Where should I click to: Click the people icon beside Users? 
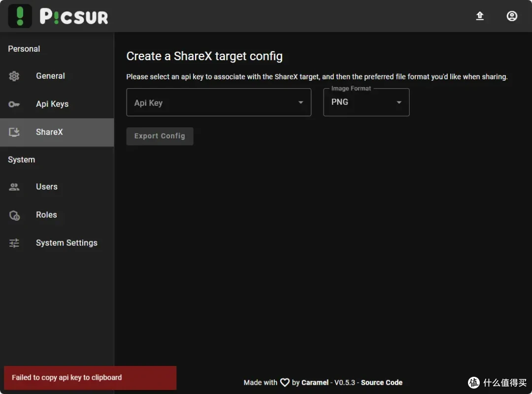coord(14,187)
